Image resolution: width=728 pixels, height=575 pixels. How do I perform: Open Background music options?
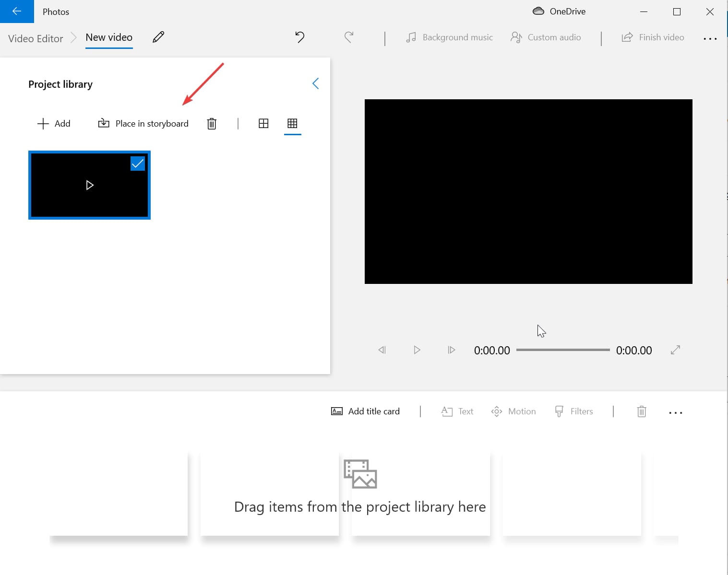pyautogui.click(x=449, y=37)
